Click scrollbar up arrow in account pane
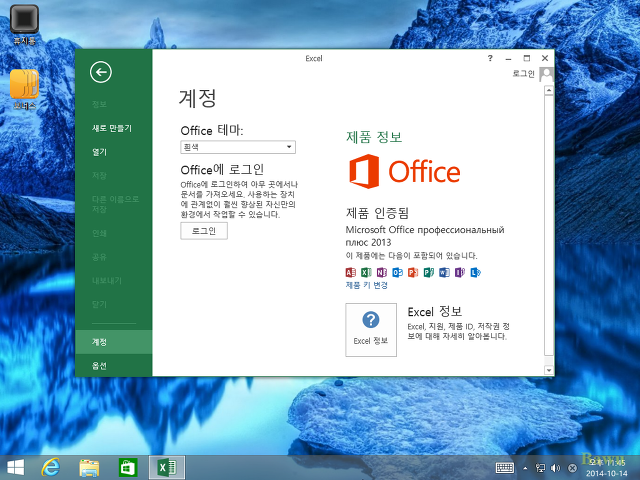 [x=549, y=90]
